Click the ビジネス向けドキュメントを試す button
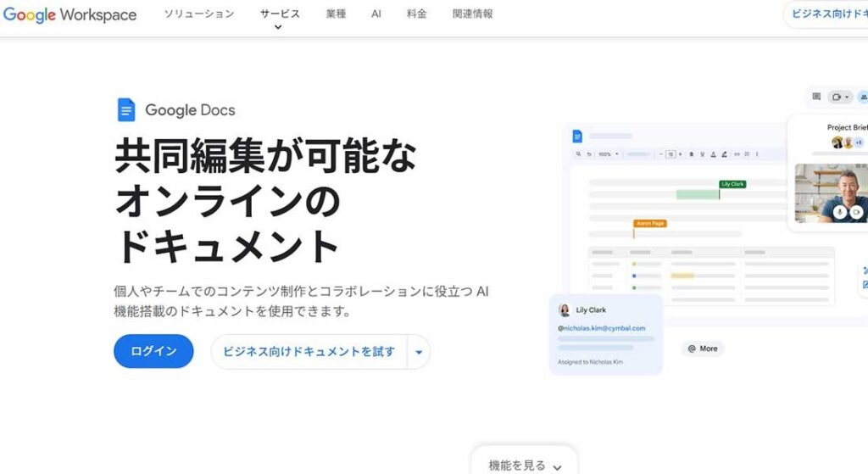868x474 pixels. (309, 352)
